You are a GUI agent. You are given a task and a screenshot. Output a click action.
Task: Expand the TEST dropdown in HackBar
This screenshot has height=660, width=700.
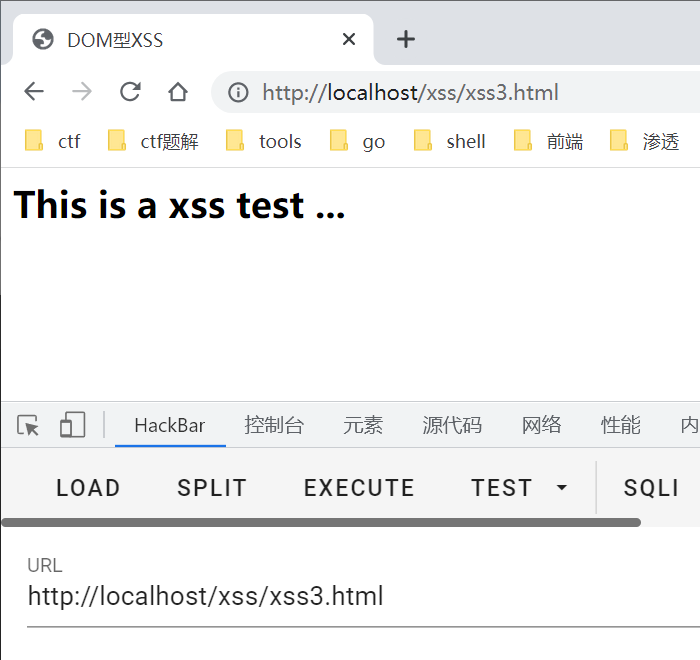point(520,487)
